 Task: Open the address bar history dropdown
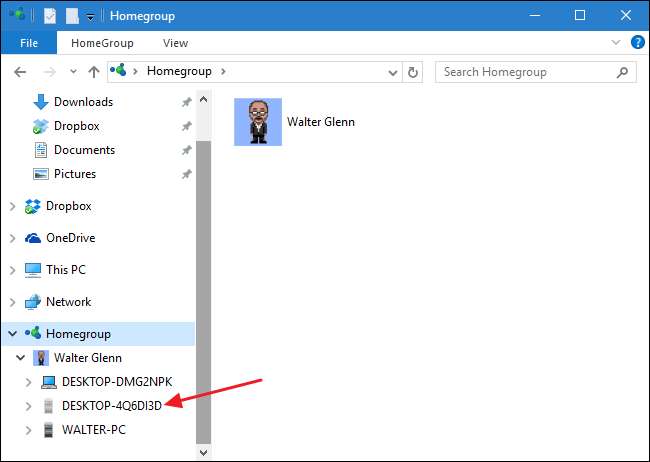[x=393, y=73]
